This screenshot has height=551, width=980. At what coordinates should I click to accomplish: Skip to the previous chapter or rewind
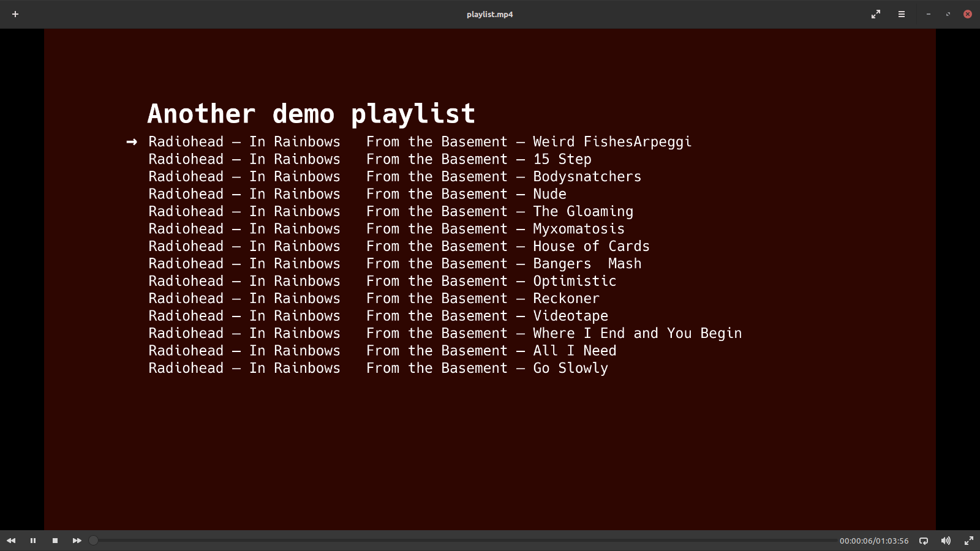[x=11, y=541]
